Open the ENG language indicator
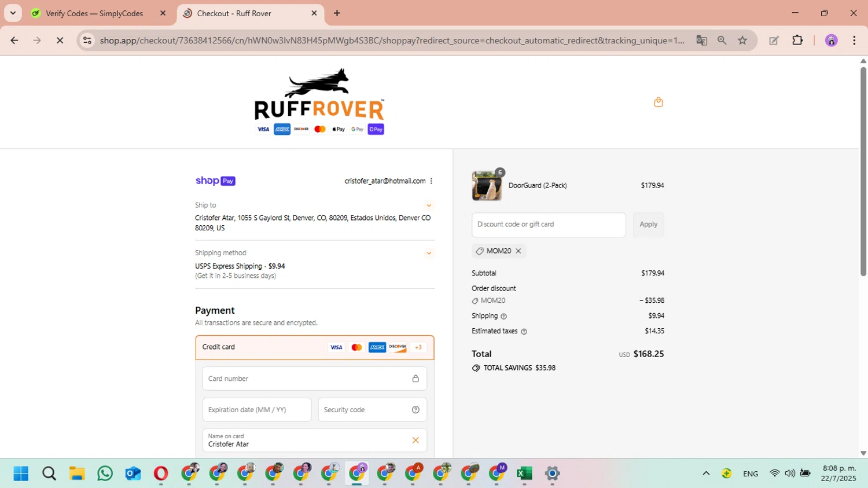The width and height of the screenshot is (868, 488). click(751, 474)
